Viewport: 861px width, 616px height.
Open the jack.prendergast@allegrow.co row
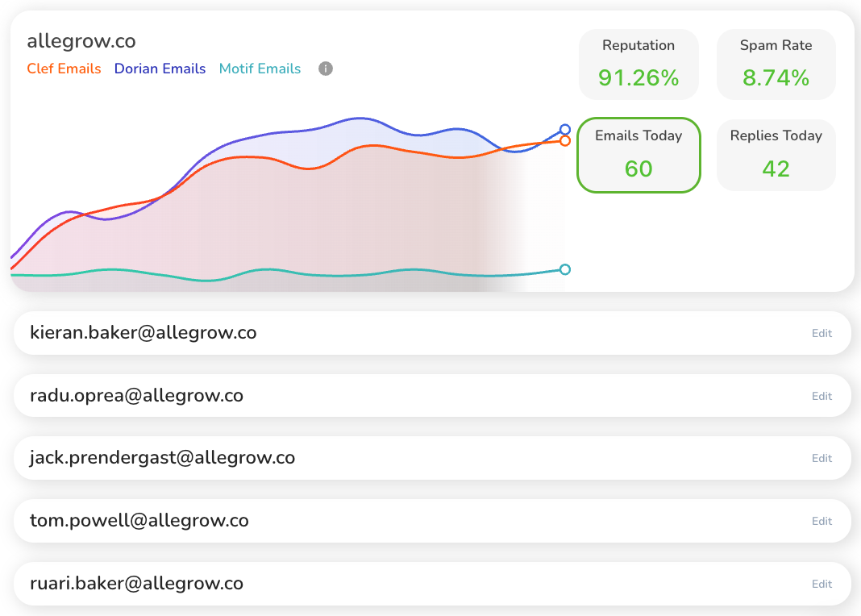pyautogui.click(x=162, y=458)
